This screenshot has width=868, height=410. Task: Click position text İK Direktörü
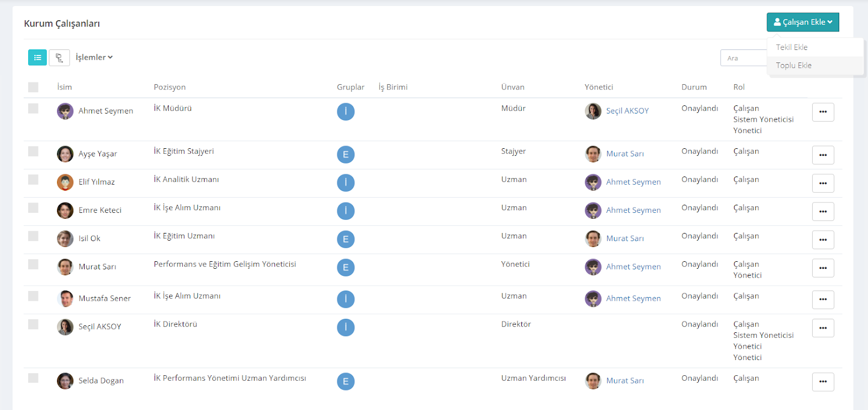pyautogui.click(x=175, y=324)
